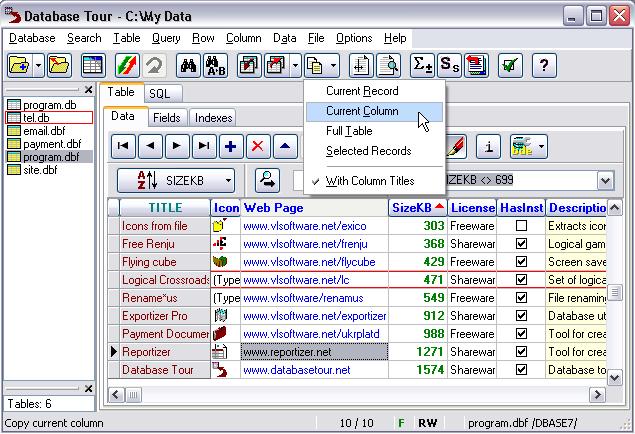
Task: Click the second export toolbar icon with red arrow
Action: pos(277,65)
